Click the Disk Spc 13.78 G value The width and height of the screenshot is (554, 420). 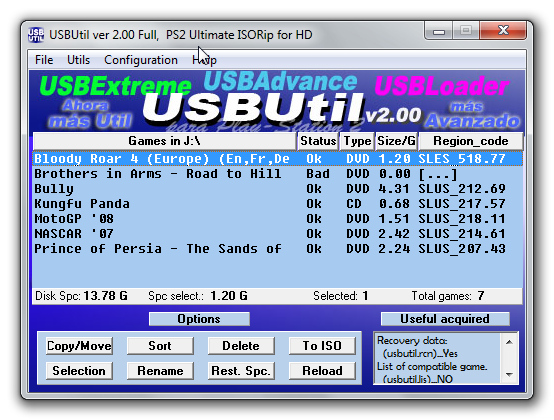105,296
